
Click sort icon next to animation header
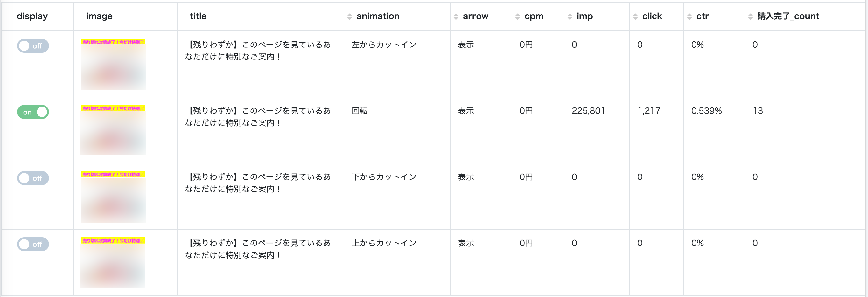349,17
